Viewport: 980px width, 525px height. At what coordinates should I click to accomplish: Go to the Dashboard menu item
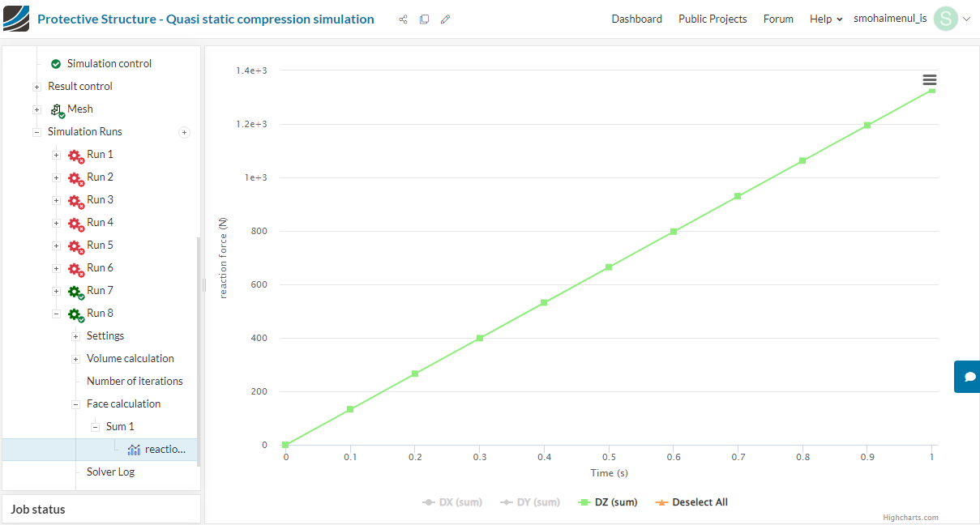click(636, 19)
